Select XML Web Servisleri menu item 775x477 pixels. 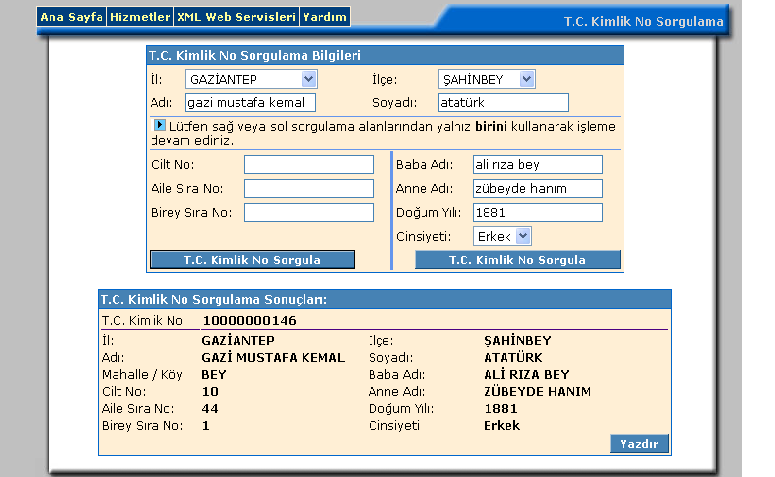coord(236,18)
